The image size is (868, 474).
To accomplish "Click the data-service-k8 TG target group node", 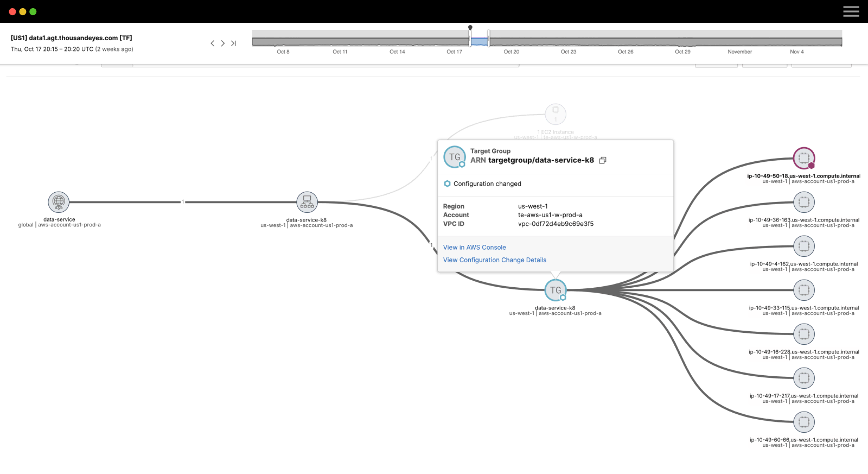I will (556, 290).
